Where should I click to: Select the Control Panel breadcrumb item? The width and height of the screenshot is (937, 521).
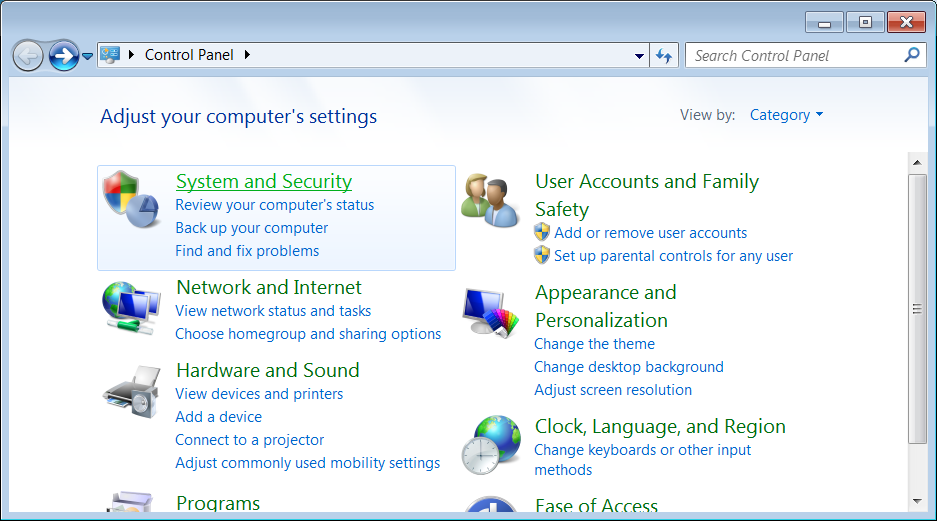coord(189,55)
